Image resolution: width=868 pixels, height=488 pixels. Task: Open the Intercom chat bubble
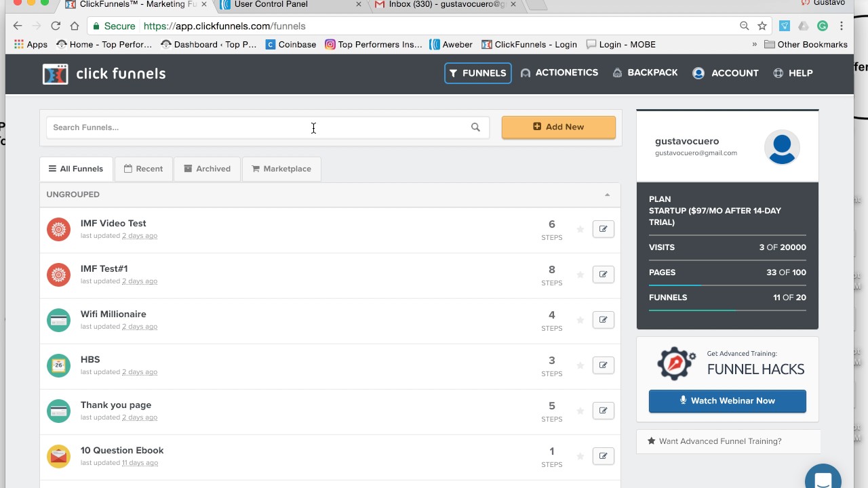(823, 479)
